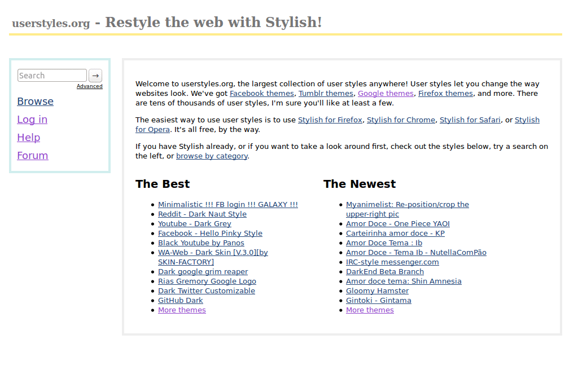Open Amor Doce - One Piece YAOI

(398, 223)
